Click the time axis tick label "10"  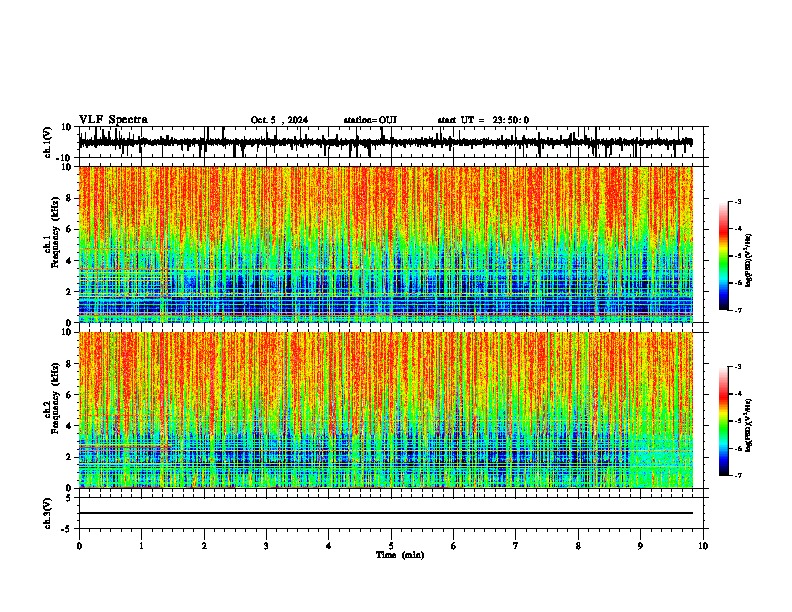pyautogui.click(x=703, y=546)
